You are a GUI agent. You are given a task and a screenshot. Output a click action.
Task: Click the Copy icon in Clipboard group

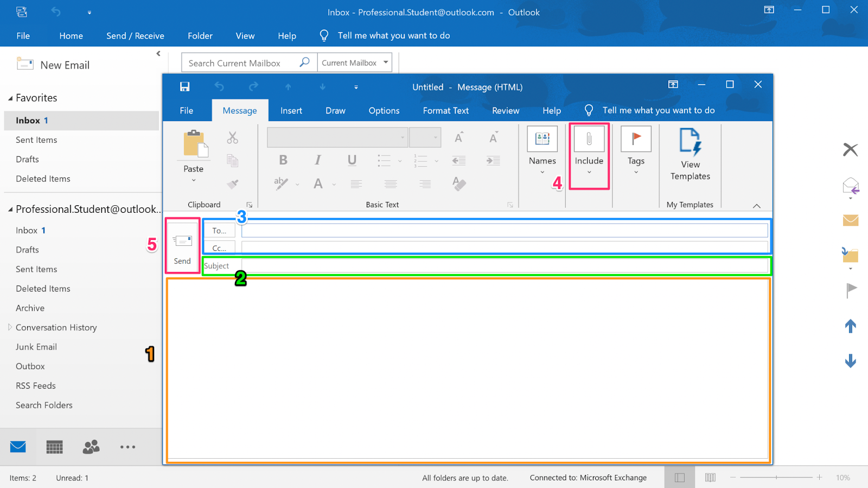[233, 161]
